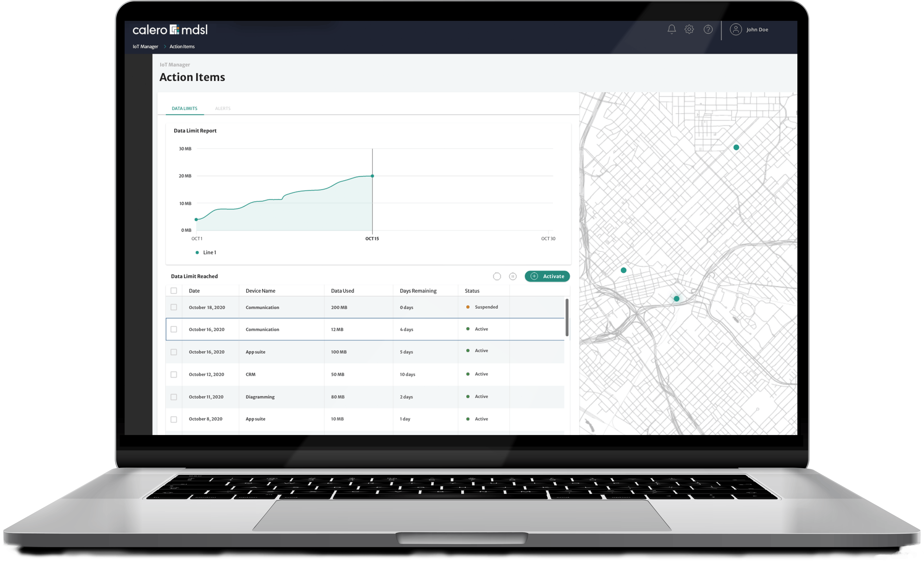
Task: Switch to the Alerts tab
Action: coord(223,108)
